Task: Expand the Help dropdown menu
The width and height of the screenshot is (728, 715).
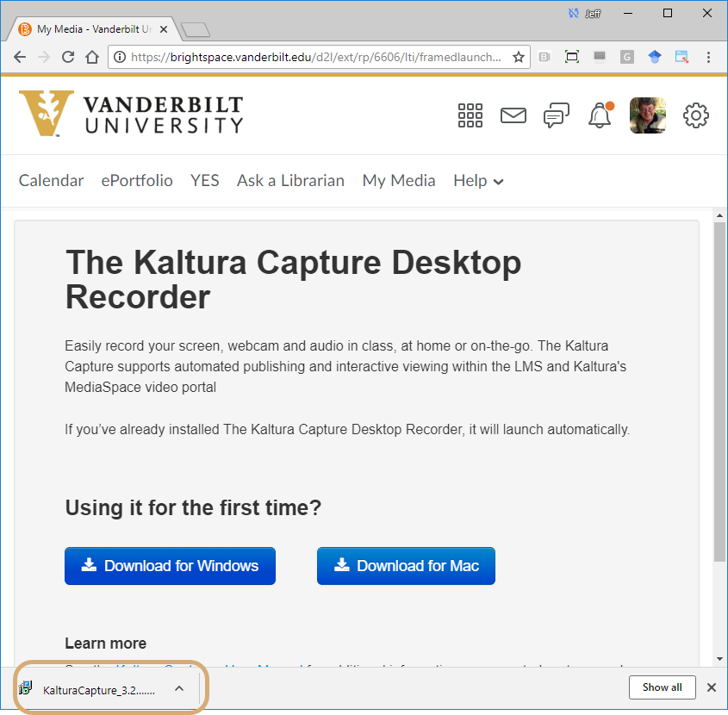Action: pos(478,181)
